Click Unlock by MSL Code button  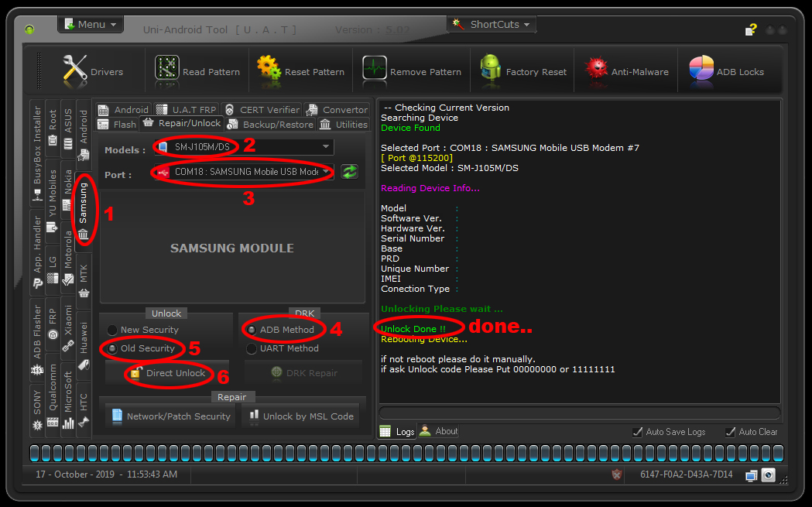(x=300, y=416)
